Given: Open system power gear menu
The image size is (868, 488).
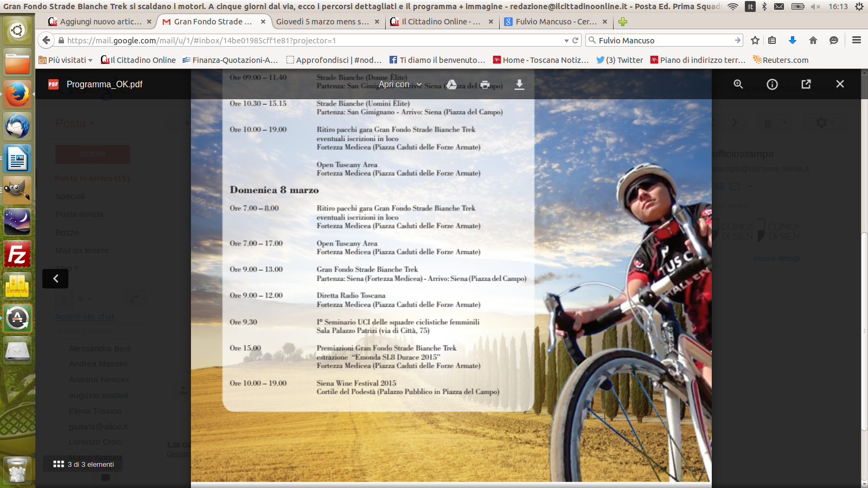Looking at the screenshot, I should click(x=859, y=7).
